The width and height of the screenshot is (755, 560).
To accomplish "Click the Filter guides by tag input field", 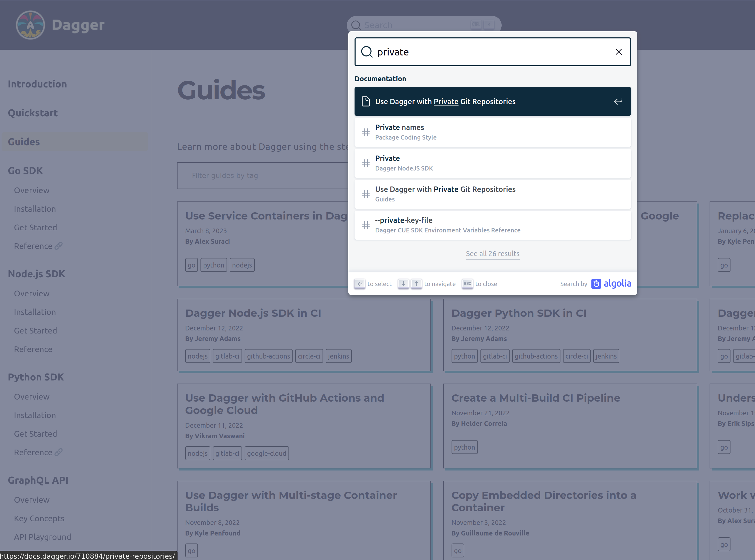I will click(x=225, y=175).
